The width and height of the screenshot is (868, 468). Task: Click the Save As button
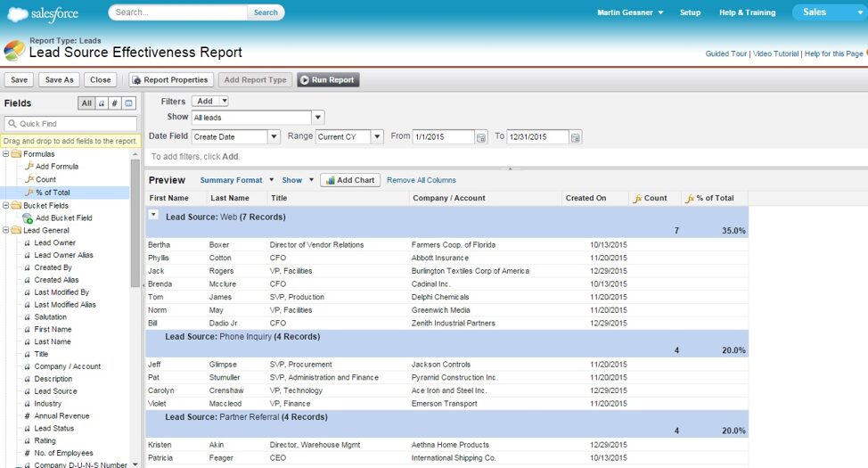click(x=59, y=79)
